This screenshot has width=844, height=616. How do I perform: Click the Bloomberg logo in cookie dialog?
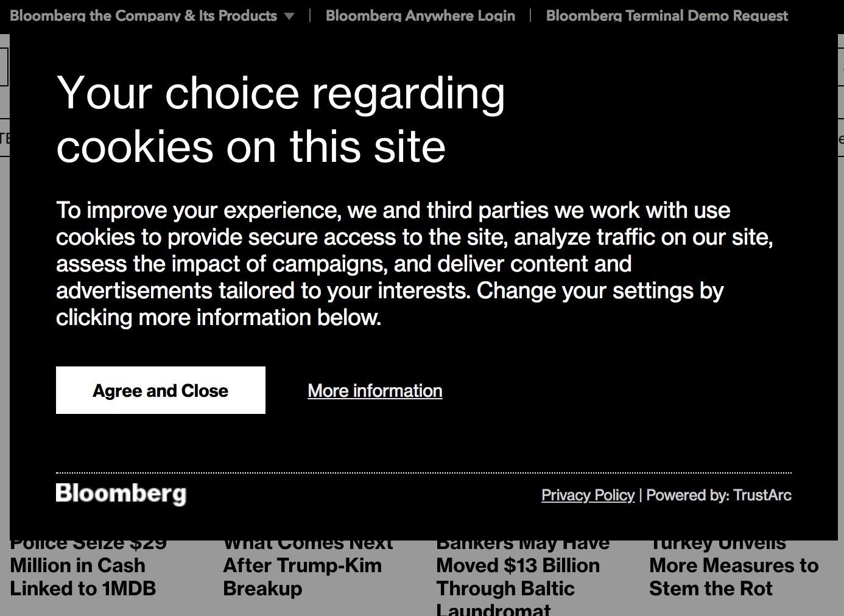pos(121,494)
